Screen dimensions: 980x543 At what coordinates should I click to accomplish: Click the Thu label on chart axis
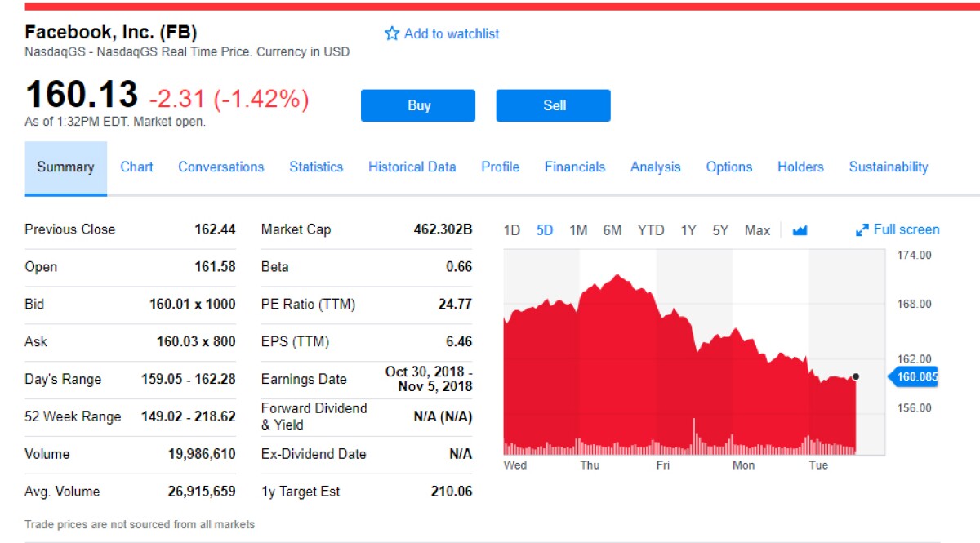click(x=590, y=465)
